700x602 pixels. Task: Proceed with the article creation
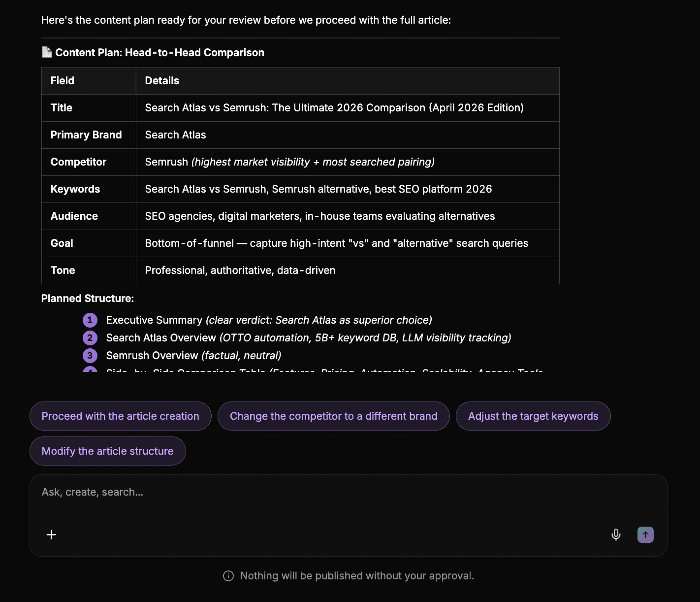point(121,416)
